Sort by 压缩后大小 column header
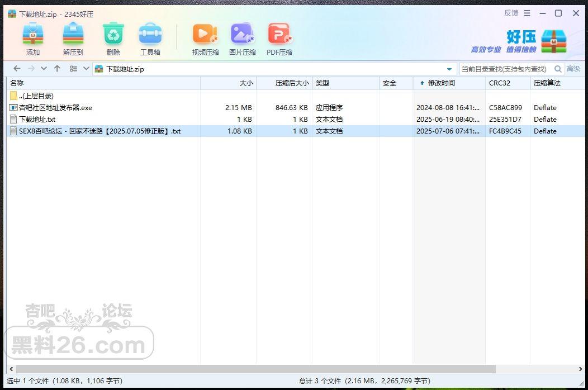This screenshot has width=588, height=390. [x=284, y=83]
